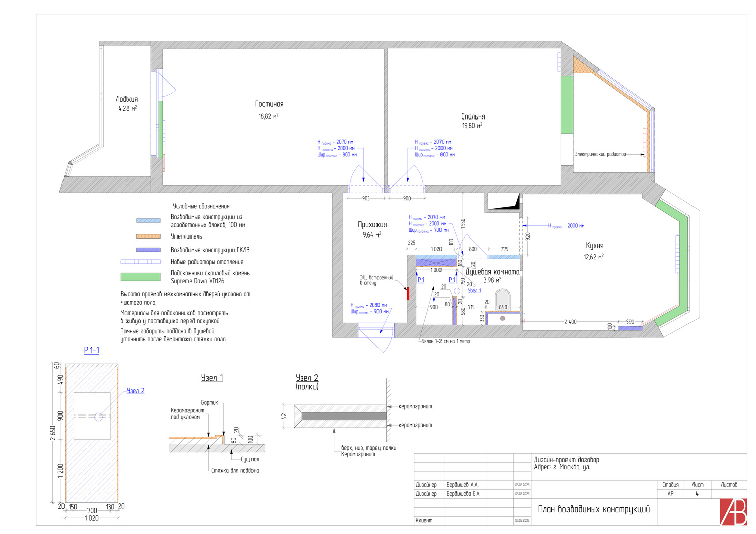
Task: Select the purple ГКЛВ legend swatch
Action: (148, 250)
